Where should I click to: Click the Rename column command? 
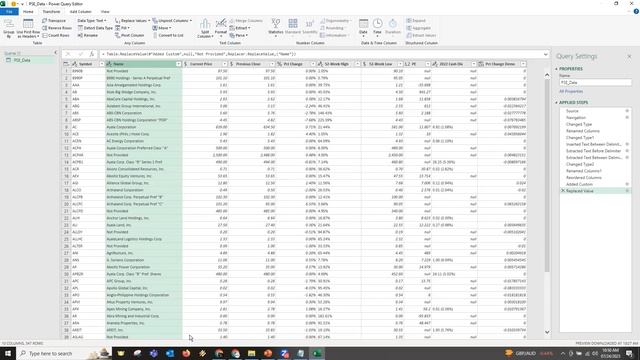(x=87, y=35)
